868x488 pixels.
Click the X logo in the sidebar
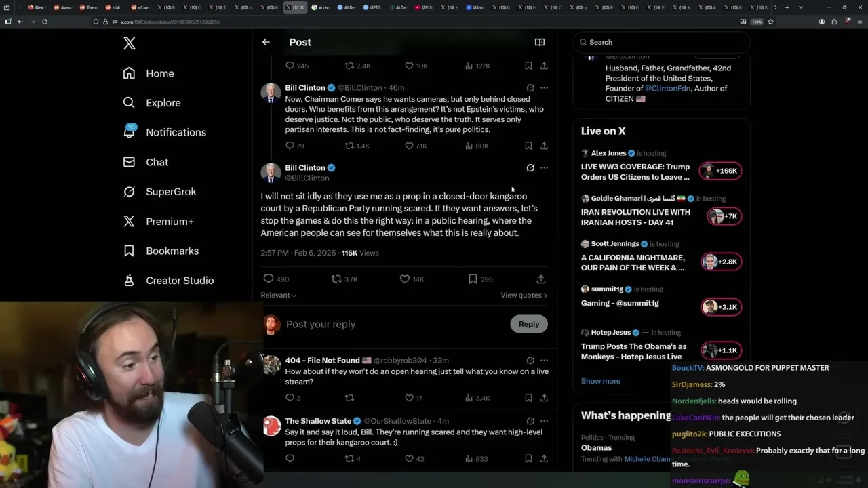pyautogui.click(x=130, y=44)
